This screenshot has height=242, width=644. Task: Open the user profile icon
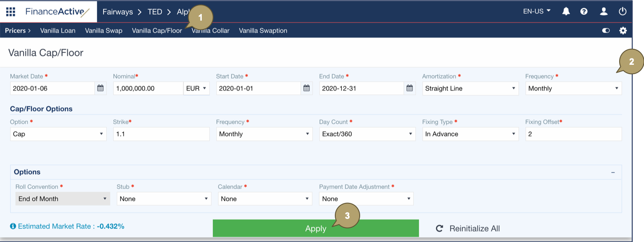pos(604,11)
